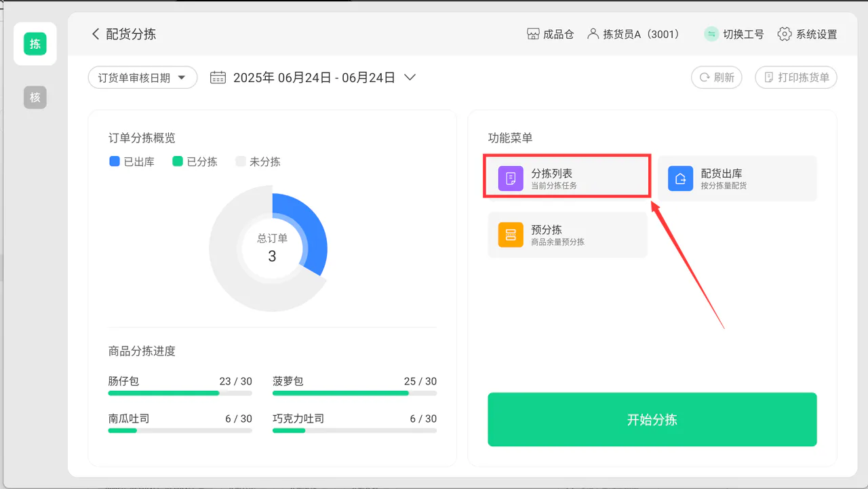Go back using the 配货分拣 arrow
This screenshot has width=868, height=489.
coord(96,34)
